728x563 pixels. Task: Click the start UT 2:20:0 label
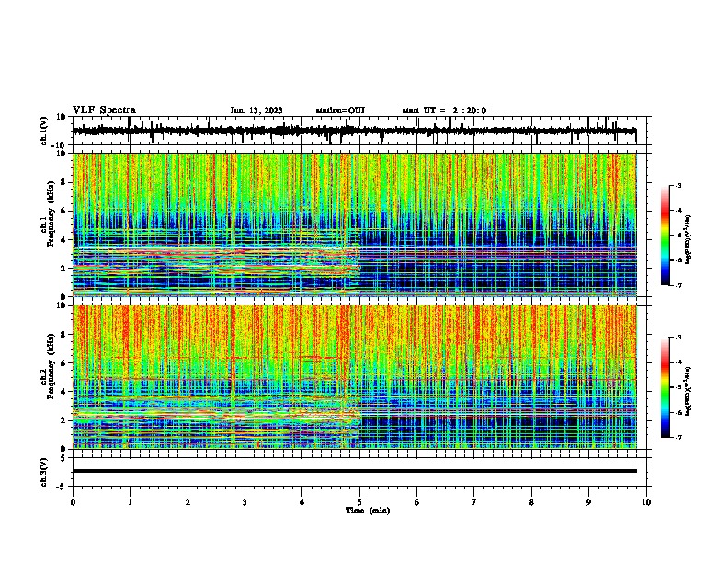pyautogui.click(x=444, y=110)
